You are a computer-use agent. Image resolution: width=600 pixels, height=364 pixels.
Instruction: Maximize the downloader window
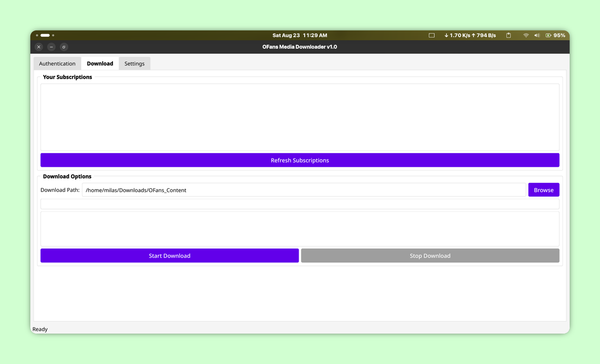click(x=64, y=47)
